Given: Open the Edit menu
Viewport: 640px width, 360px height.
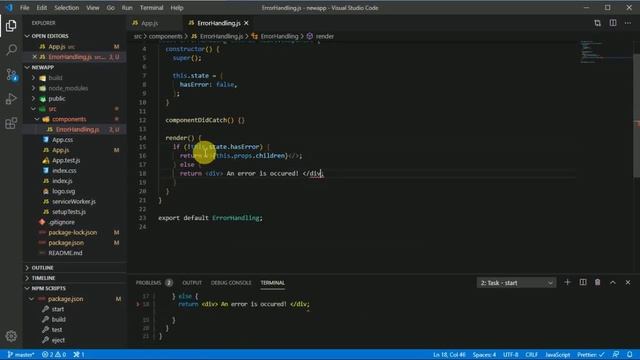Looking at the screenshot, I should pyautogui.click(x=42, y=8).
